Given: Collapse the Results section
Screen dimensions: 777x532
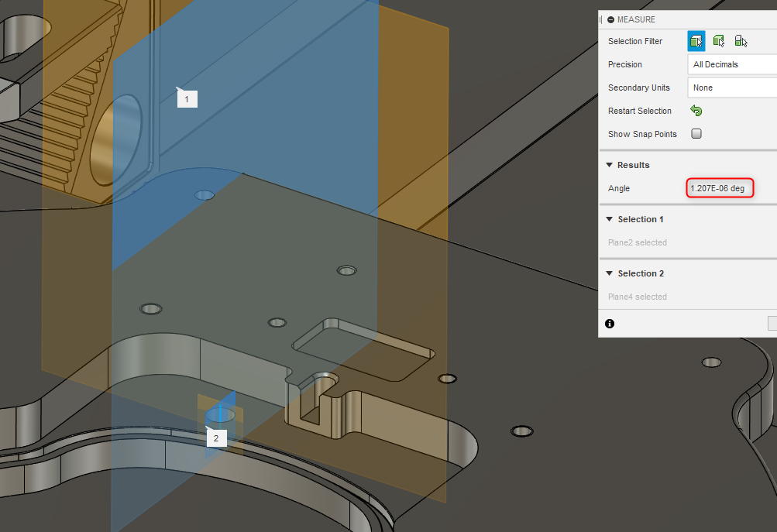Looking at the screenshot, I should (x=610, y=164).
